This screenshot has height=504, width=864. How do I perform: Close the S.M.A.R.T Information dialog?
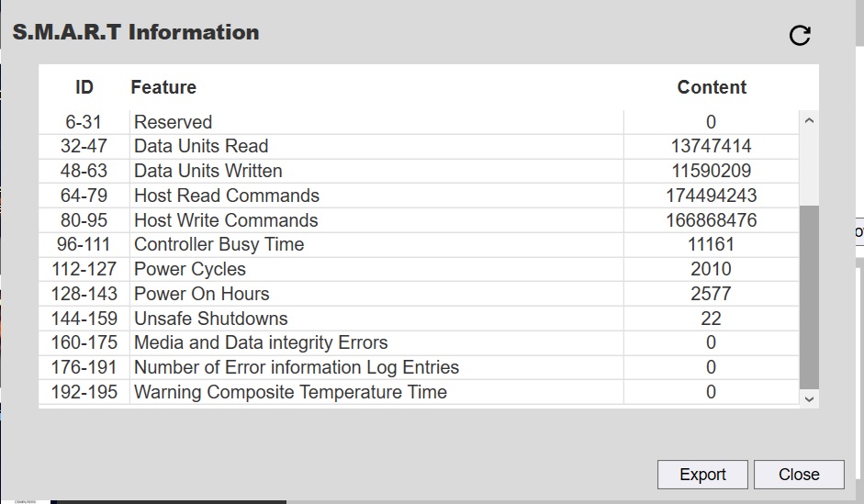[799, 475]
